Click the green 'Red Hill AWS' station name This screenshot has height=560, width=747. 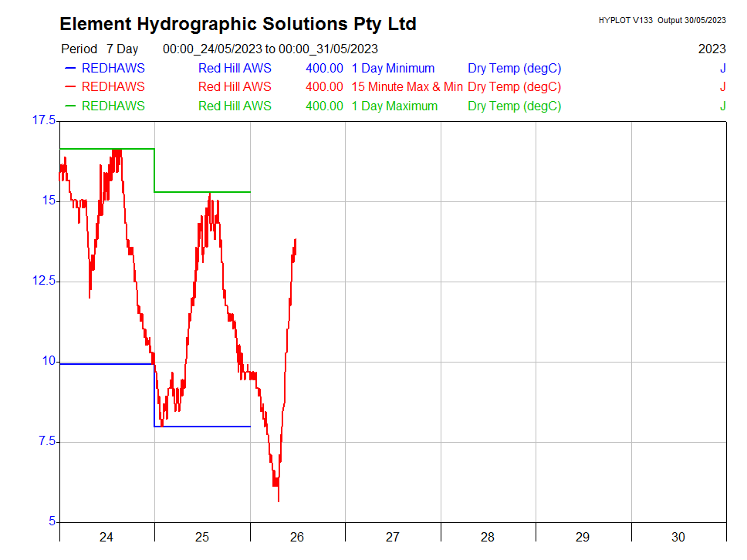click(x=235, y=106)
